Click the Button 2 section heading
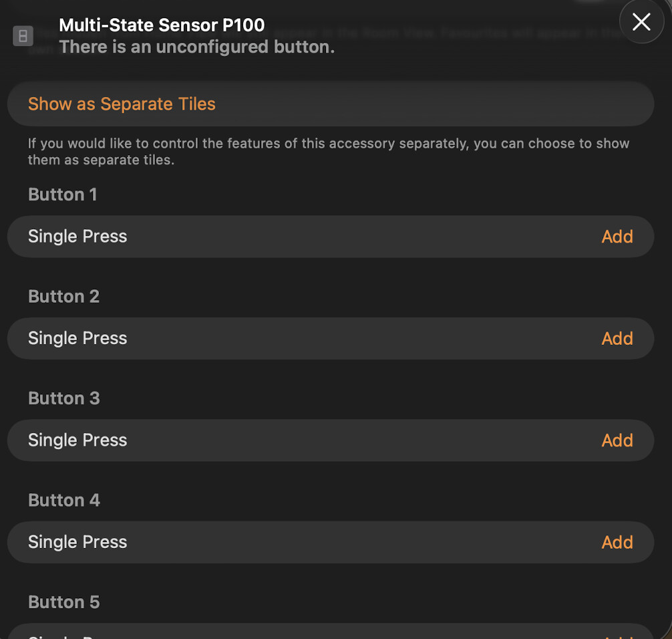 (x=63, y=296)
